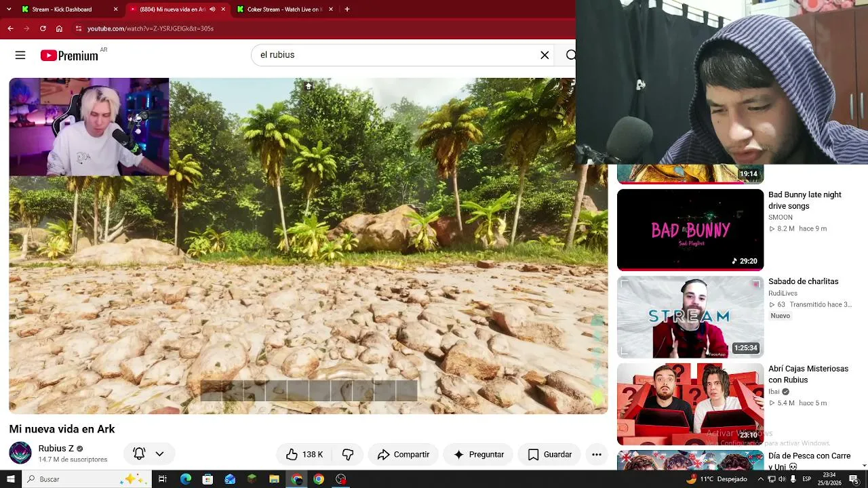Image resolution: width=868 pixels, height=488 pixels.
Task: Open the YouTube hamburger guide menu
Action: click(x=20, y=56)
